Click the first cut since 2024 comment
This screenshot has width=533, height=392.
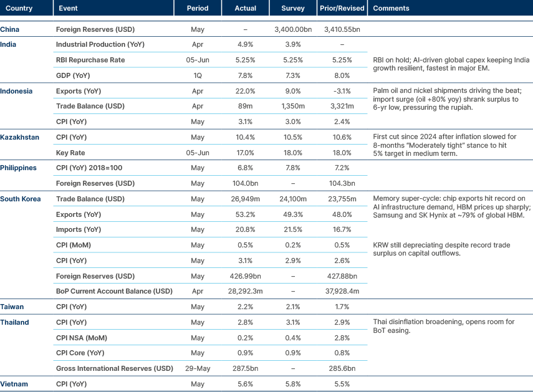click(444, 145)
